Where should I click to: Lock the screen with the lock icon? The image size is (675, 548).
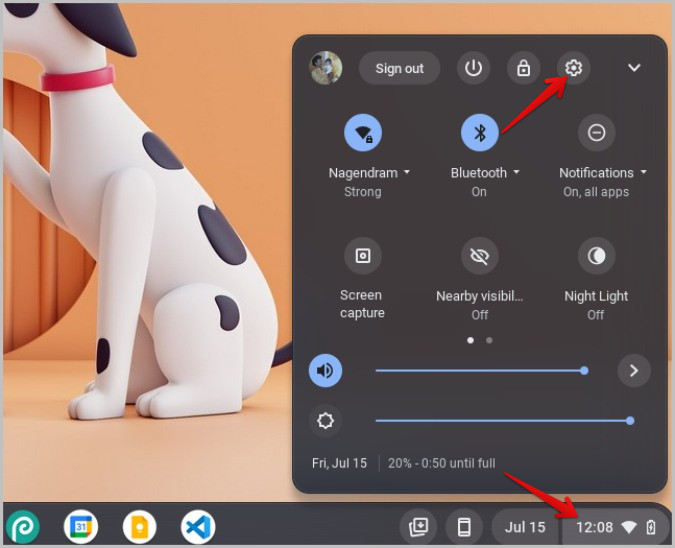tap(523, 68)
